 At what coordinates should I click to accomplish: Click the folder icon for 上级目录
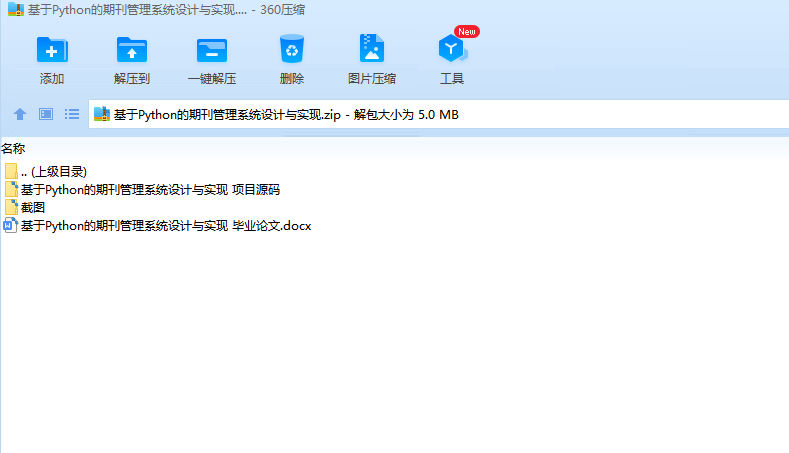click(11, 171)
